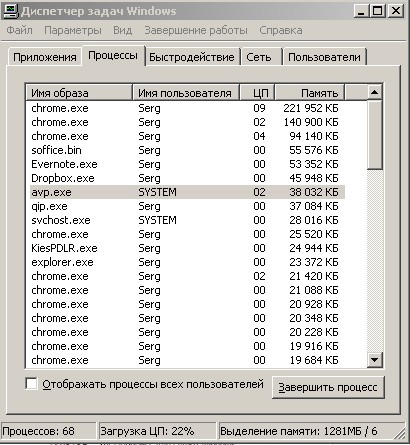This screenshot has height=445, width=410.
Task: Click the scrollbar down arrow
Action: coord(374,360)
